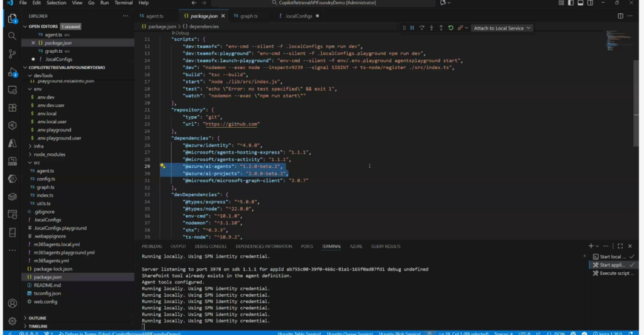Click the Step Over debug icon
The width and height of the screenshot is (644, 335).
(x=421, y=28)
